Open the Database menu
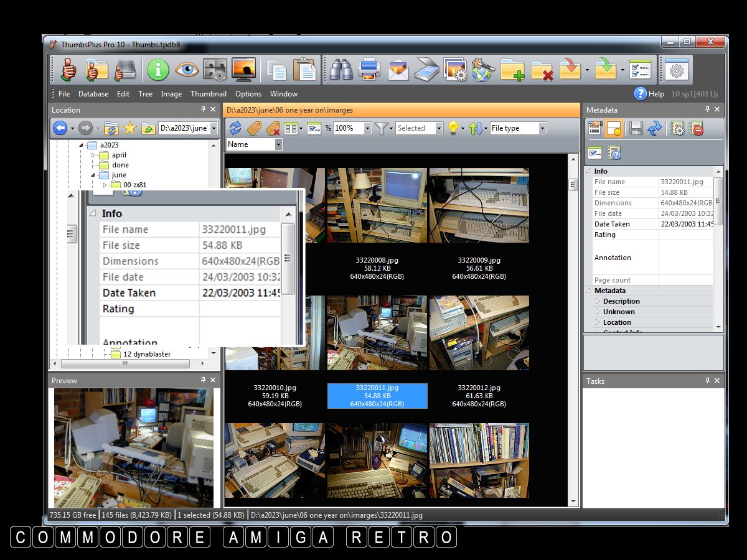Viewport: 747px width, 560px height. point(93,94)
